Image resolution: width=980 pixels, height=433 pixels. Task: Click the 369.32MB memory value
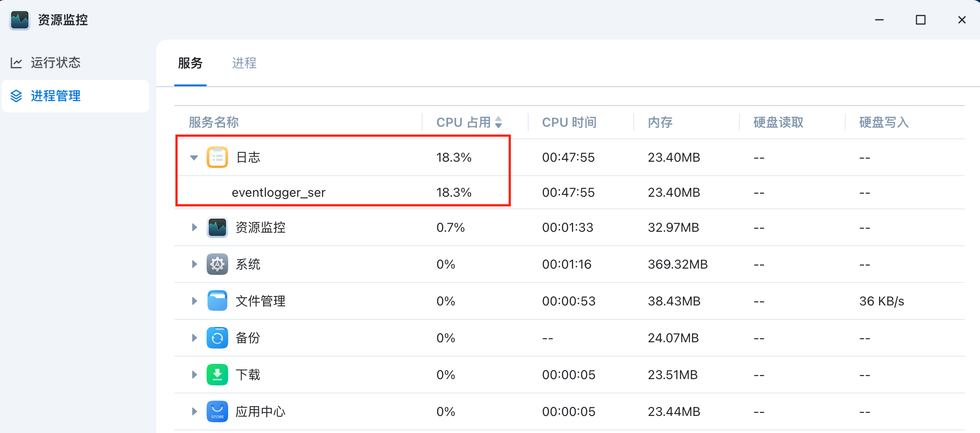coord(678,264)
